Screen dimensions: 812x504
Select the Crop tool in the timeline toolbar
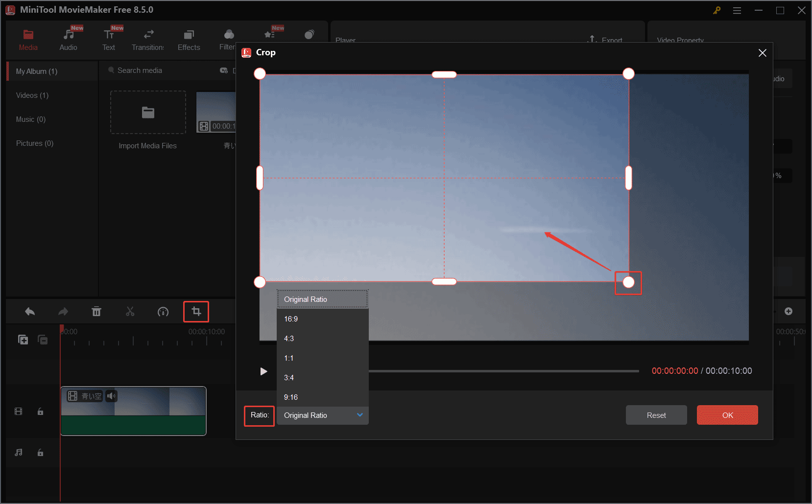(x=196, y=311)
